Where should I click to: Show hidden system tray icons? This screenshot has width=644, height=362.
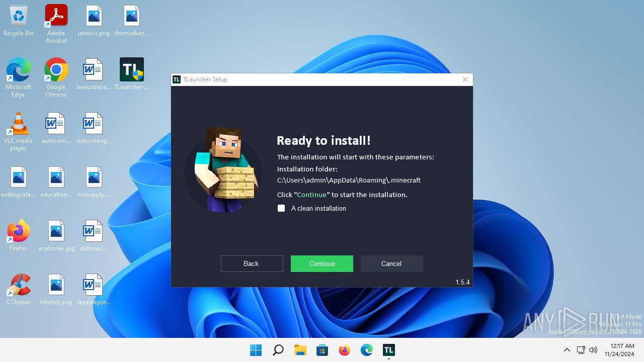(x=567, y=350)
